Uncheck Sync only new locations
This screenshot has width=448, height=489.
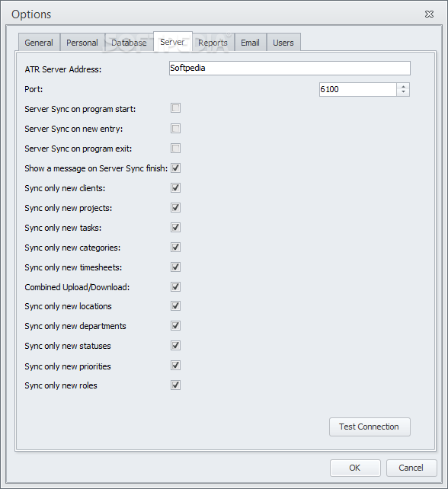click(176, 306)
